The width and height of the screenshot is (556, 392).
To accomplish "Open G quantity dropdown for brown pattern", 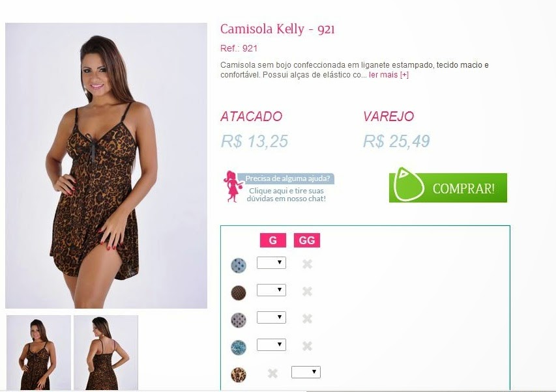I will coord(271,290).
